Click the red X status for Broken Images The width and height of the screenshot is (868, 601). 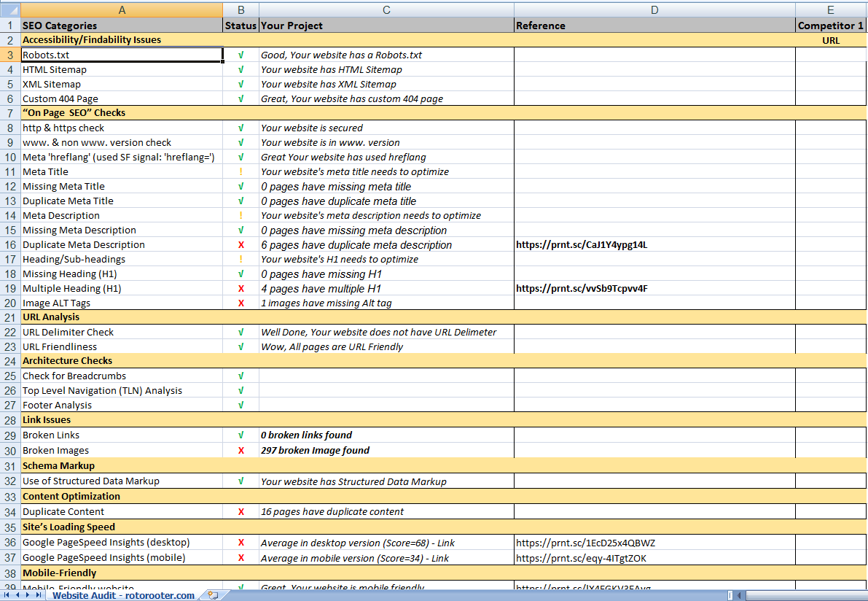pos(241,451)
